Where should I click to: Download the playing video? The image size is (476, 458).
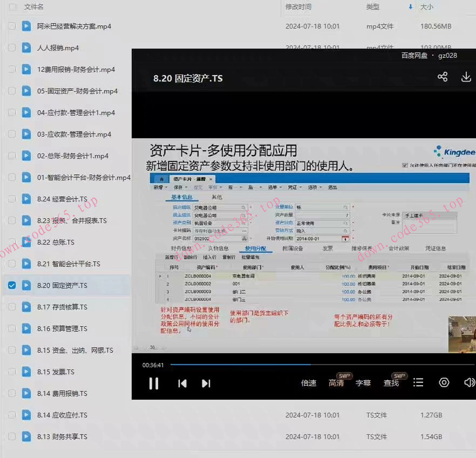pos(466,77)
